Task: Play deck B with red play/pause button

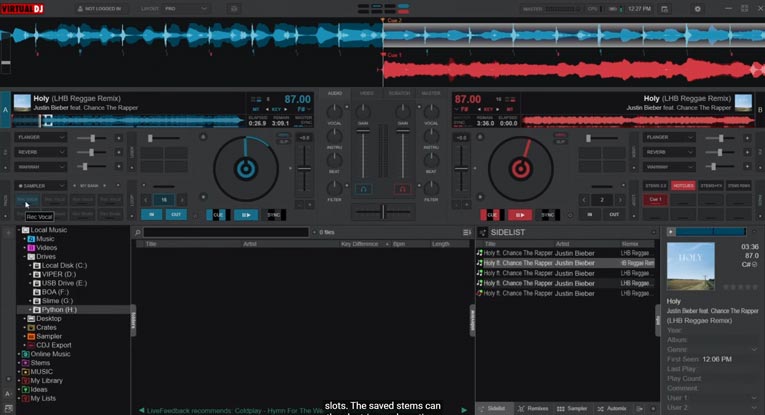Action: (520, 215)
